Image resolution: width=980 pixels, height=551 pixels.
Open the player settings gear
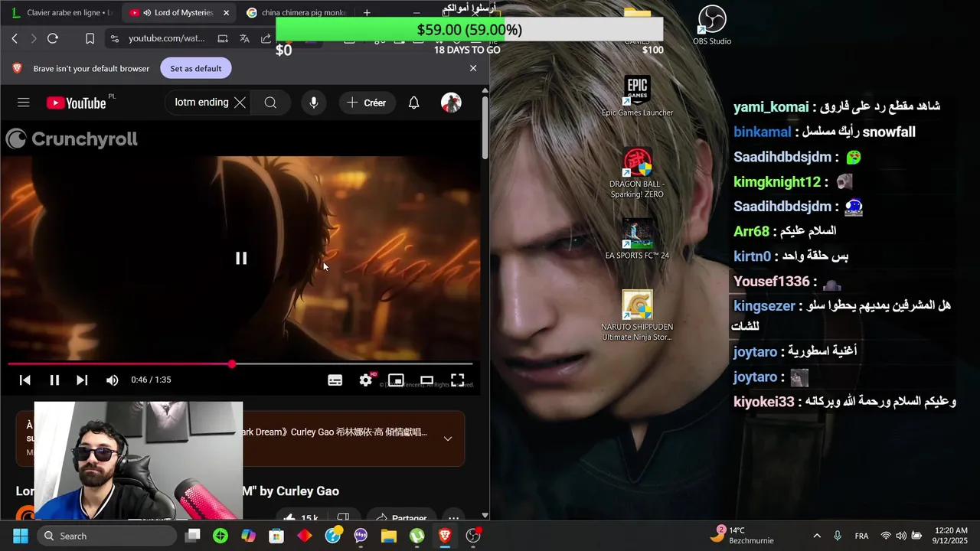(x=366, y=380)
